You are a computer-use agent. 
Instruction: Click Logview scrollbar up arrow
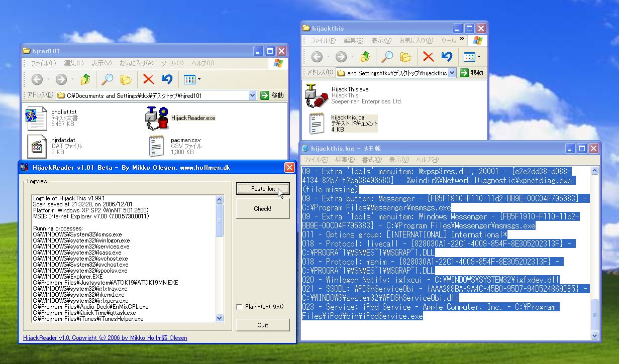(x=220, y=199)
